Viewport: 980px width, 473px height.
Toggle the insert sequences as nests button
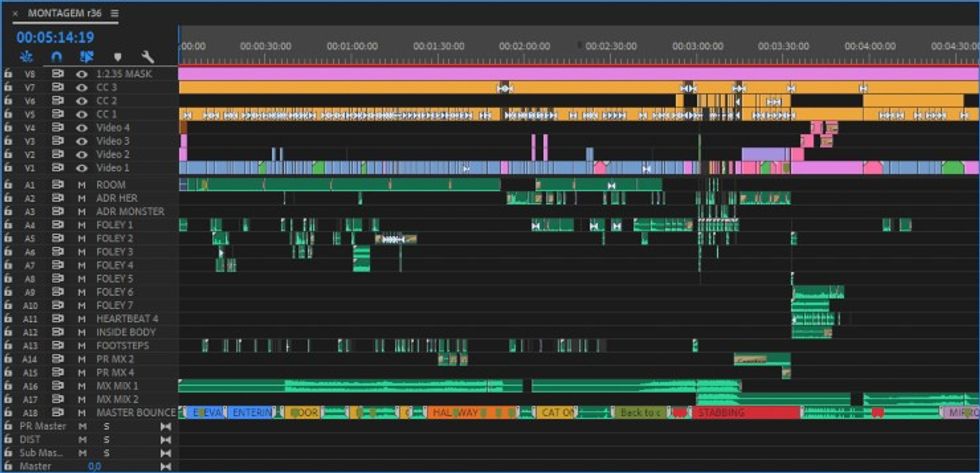tap(26, 57)
